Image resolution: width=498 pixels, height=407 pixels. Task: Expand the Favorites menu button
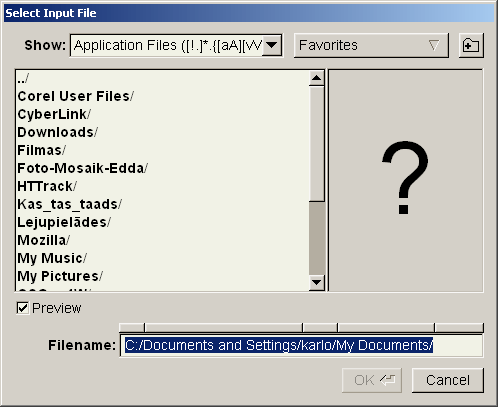pyautogui.click(x=371, y=45)
